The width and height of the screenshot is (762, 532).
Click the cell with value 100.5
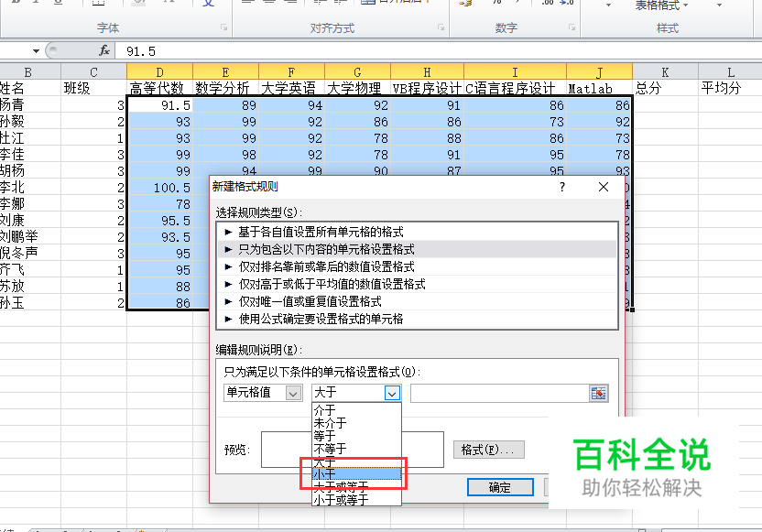[x=160, y=188]
